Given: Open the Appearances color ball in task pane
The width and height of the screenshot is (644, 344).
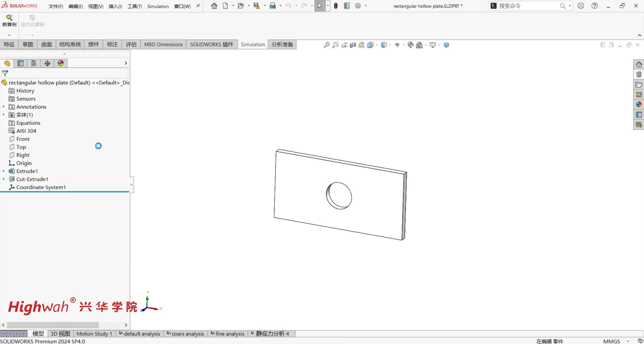Looking at the screenshot, I should (x=639, y=105).
